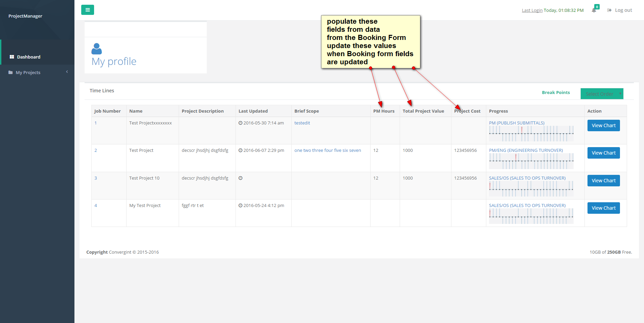Open job number 3 link

pyautogui.click(x=96, y=178)
